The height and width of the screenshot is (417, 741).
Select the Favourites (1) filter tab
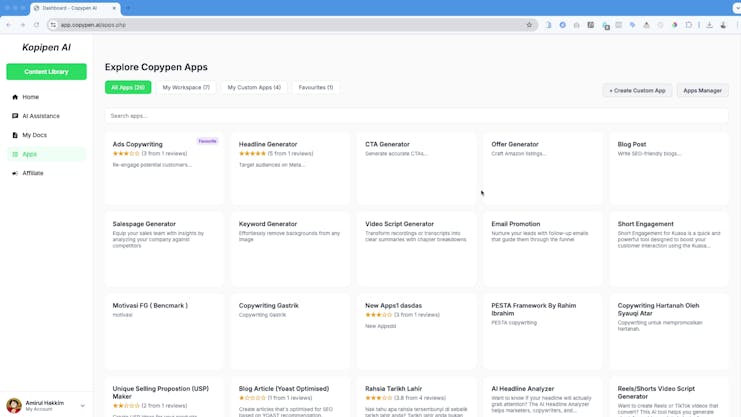tap(316, 88)
